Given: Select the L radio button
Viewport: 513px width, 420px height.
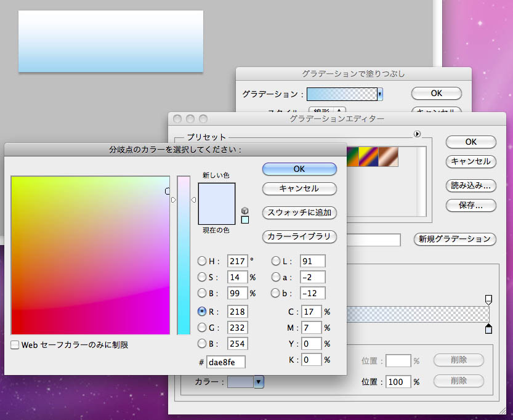Looking at the screenshot, I should 276,261.
